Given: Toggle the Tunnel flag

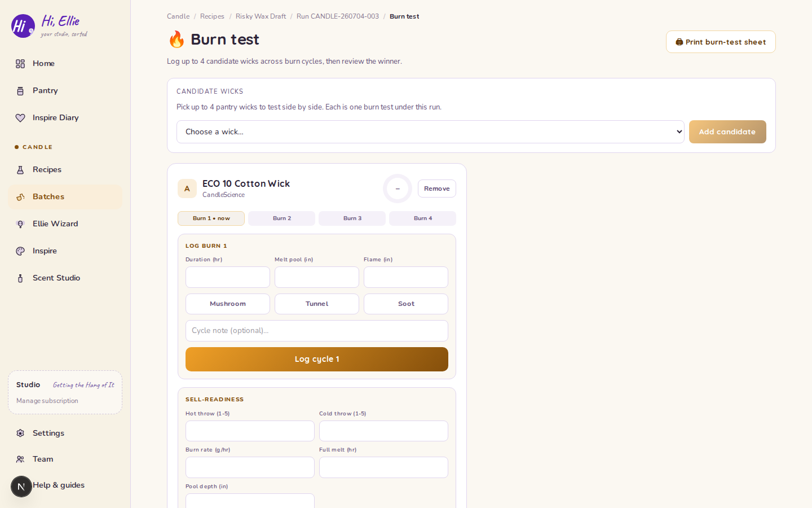Looking at the screenshot, I should (317, 304).
